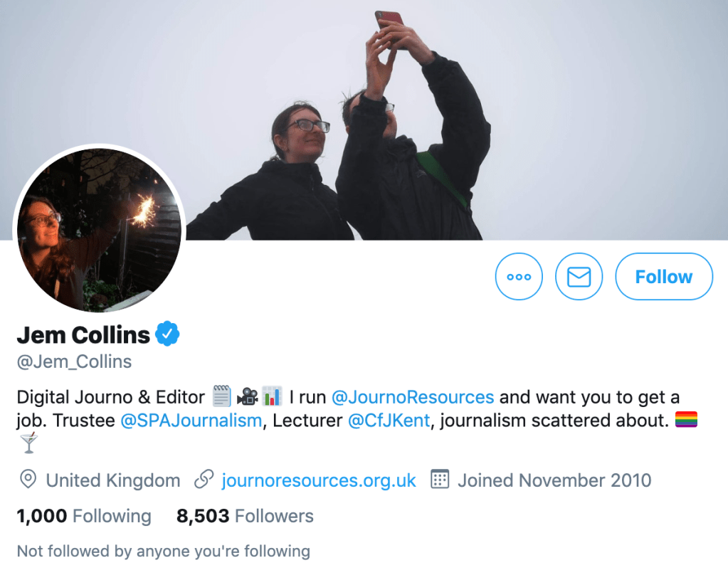
Task: Visit journoresources.org.uk website link
Action: tap(319, 480)
